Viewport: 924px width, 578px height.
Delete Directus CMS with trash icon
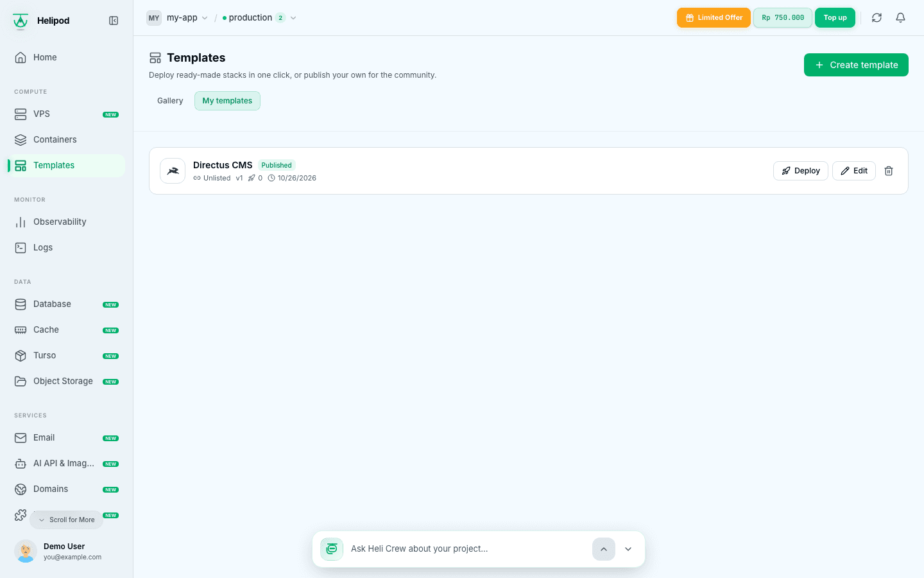click(889, 171)
